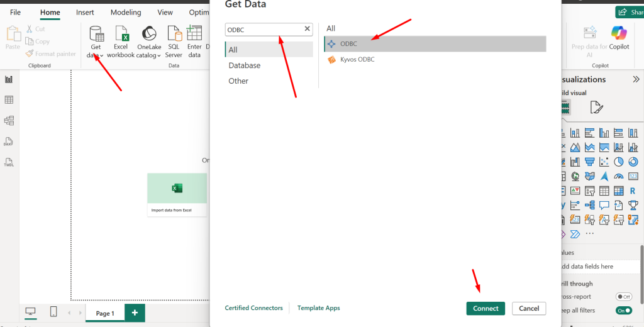Select the Page 1 tab

click(x=105, y=313)
